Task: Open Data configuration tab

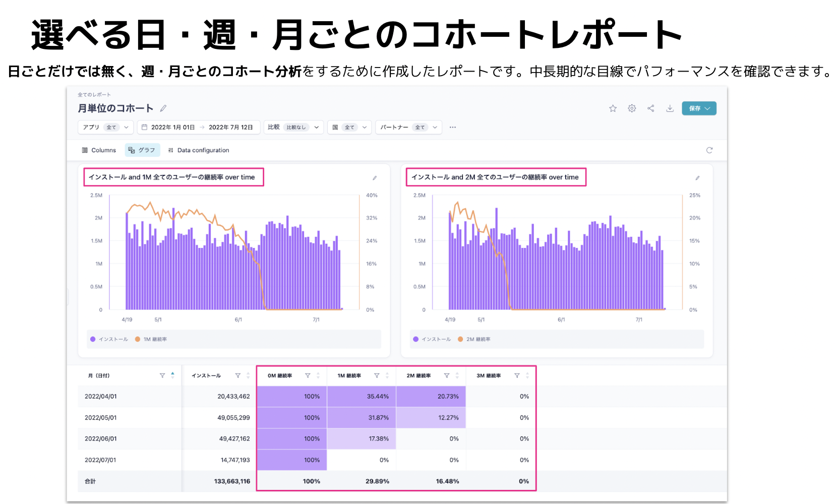Action: click(x=199, y=150)
